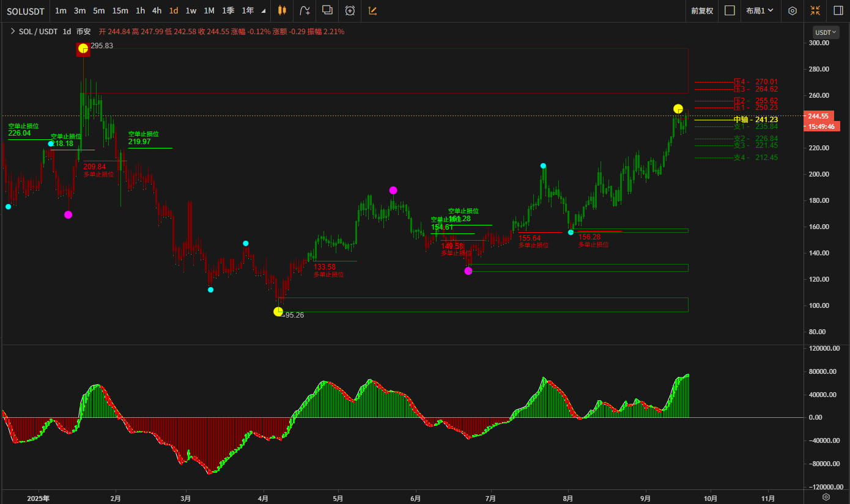The height and width of the screenshot is (504, 850).
Task: Toggle the right sidebar panel icon
Action: 838,10
